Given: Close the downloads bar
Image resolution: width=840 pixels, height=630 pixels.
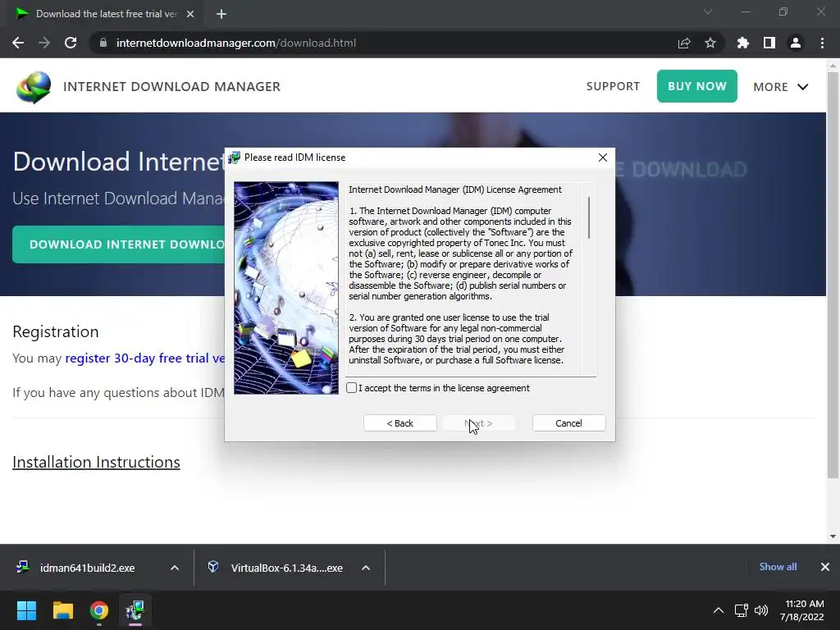Looking at the screenshot, I should point(825,567).
